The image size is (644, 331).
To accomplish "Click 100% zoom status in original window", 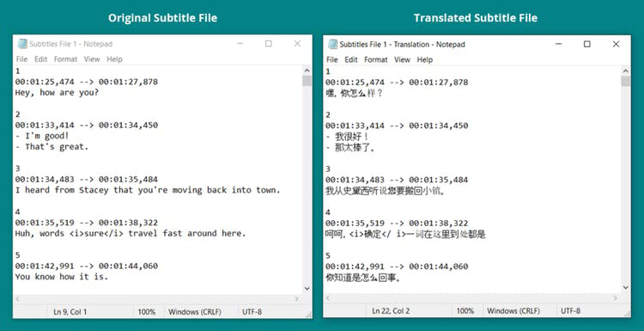I will [x=147, y=312].
